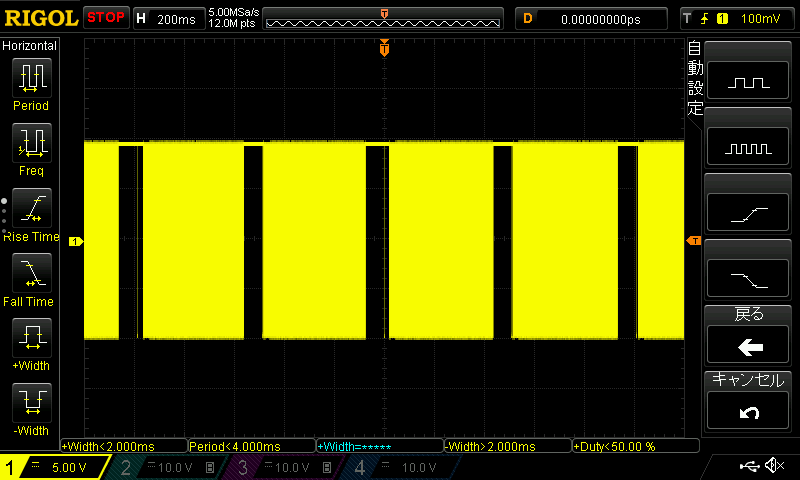Choose the falling edge auto setting

coord(748,279)
